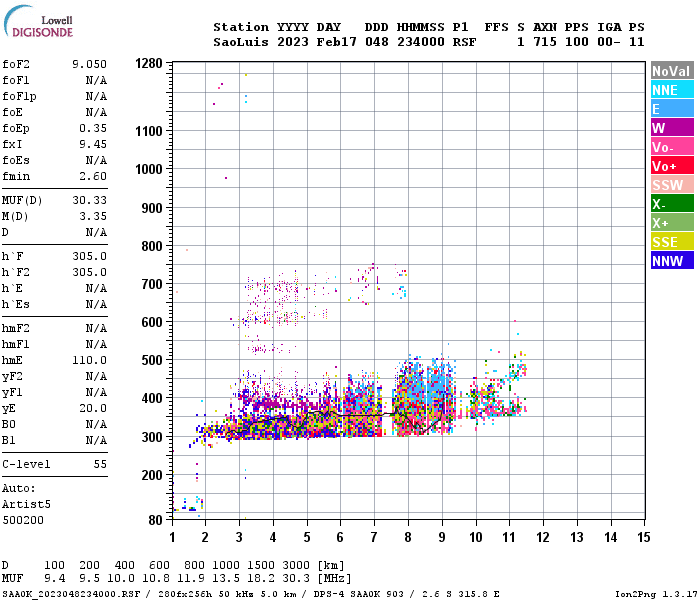Select the W purple legend swatch
700x600 pixels.
672,128
